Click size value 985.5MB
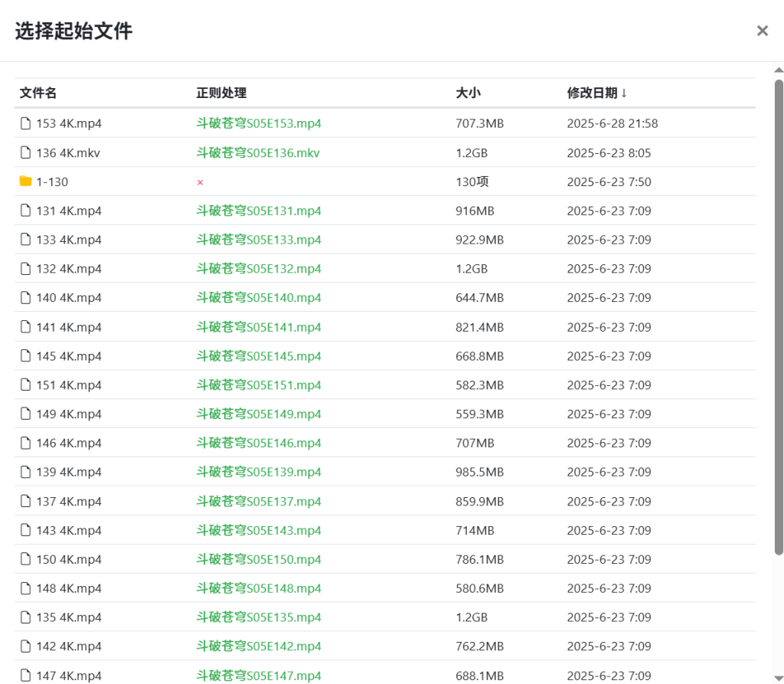Viewport: 784px width, 684px height. point(479,473)
